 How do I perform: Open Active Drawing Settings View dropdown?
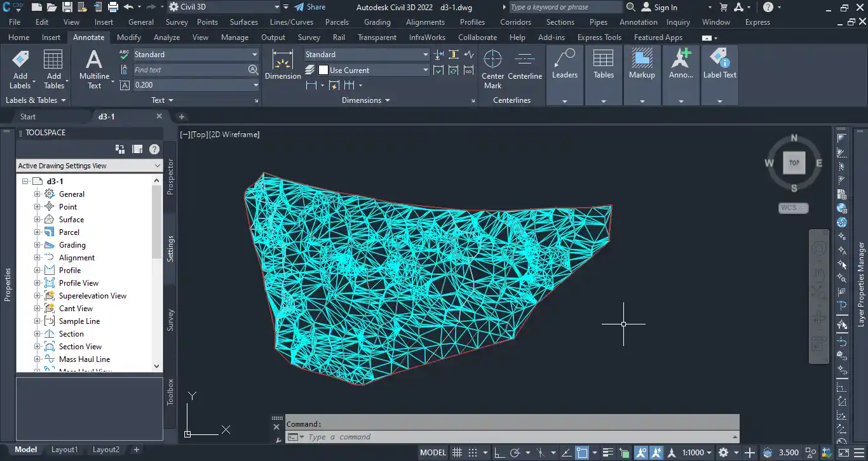pyautogui.click(x=158, y=166)
